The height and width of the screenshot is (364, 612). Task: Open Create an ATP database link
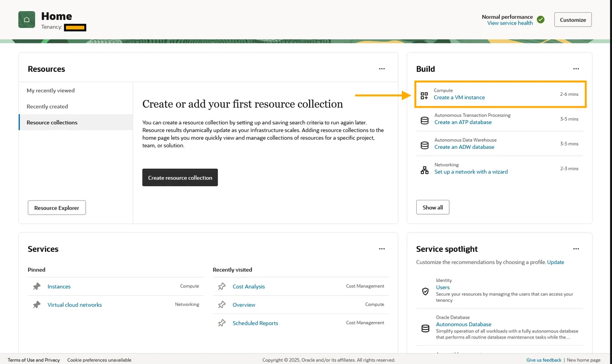pos(463,122)
